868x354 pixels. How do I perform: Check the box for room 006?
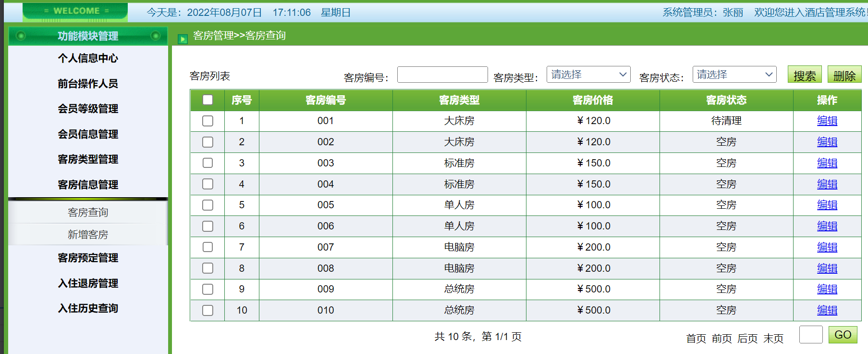(208, 226)
